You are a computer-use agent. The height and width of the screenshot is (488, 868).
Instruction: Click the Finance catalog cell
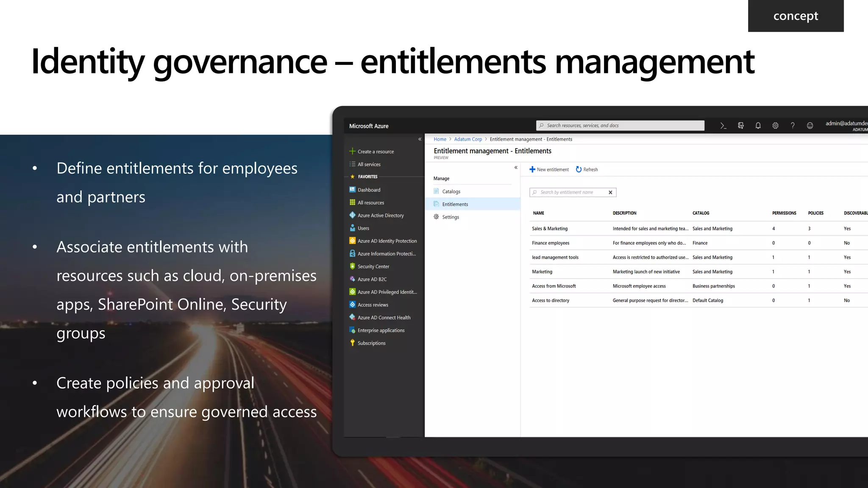[700, 243]
